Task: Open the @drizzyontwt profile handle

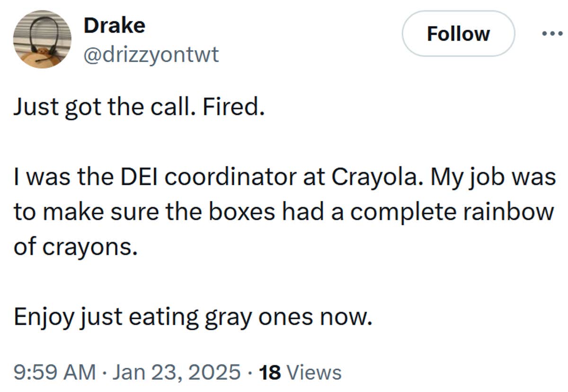Action: [151, 54]
